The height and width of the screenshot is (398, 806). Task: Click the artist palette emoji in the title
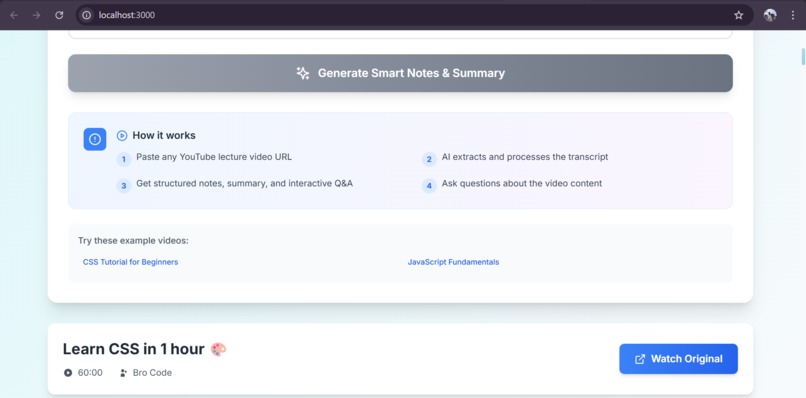218,349
